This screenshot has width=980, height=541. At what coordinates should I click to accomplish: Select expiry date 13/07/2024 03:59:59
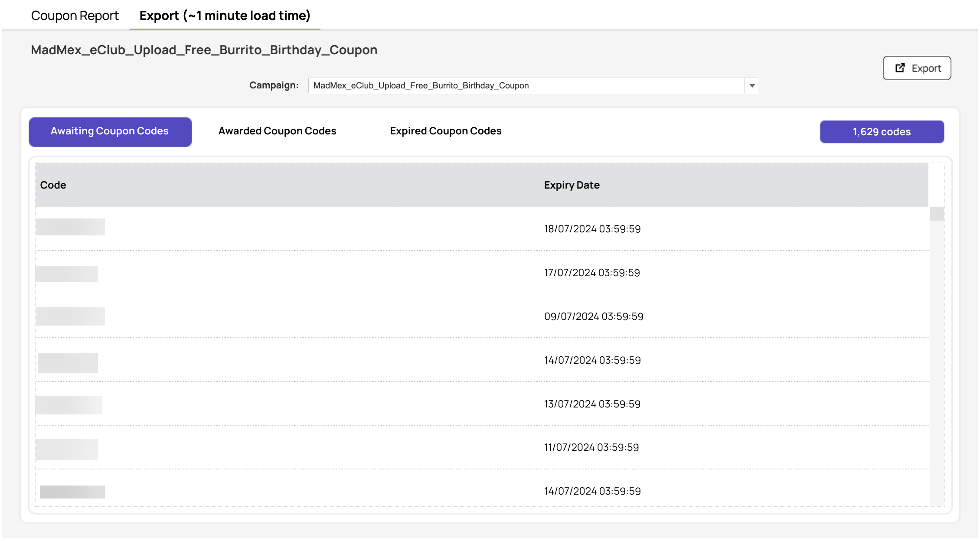(592, 404)
